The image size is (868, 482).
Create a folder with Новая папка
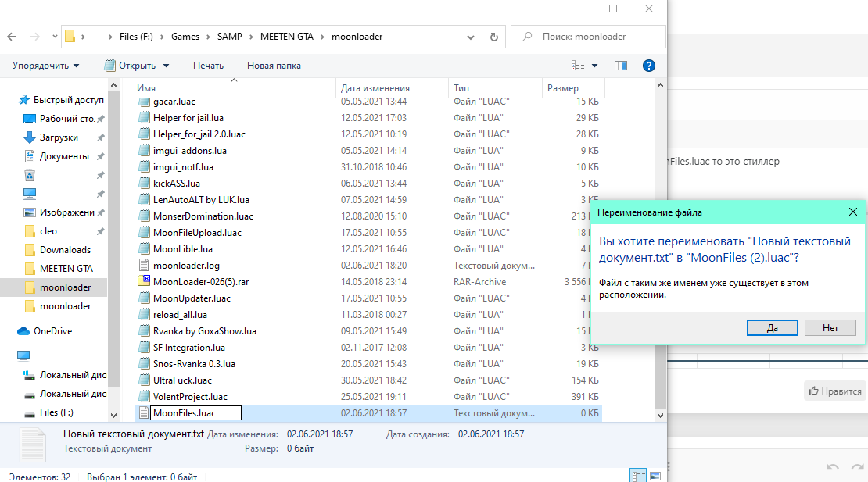click(x=274, y=65)
